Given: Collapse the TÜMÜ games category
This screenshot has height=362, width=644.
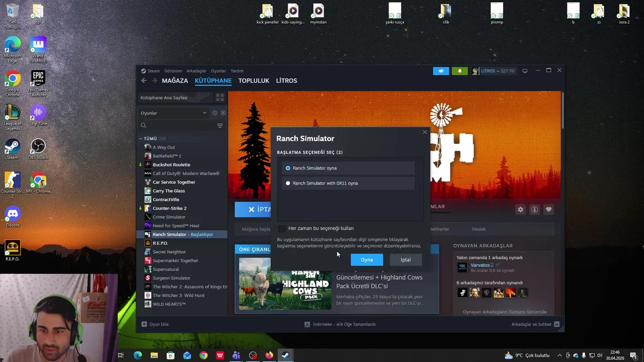Looking at the screenshot, I should coord(141,138).
